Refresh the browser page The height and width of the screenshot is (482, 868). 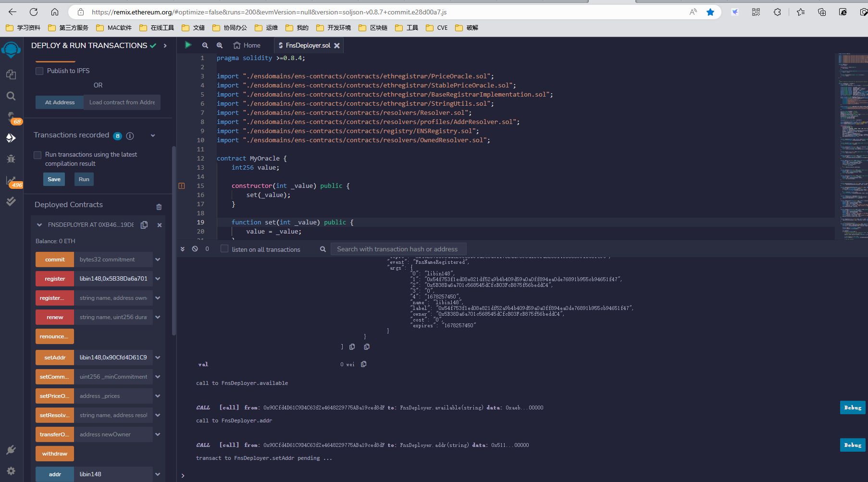tap(34, 12)
